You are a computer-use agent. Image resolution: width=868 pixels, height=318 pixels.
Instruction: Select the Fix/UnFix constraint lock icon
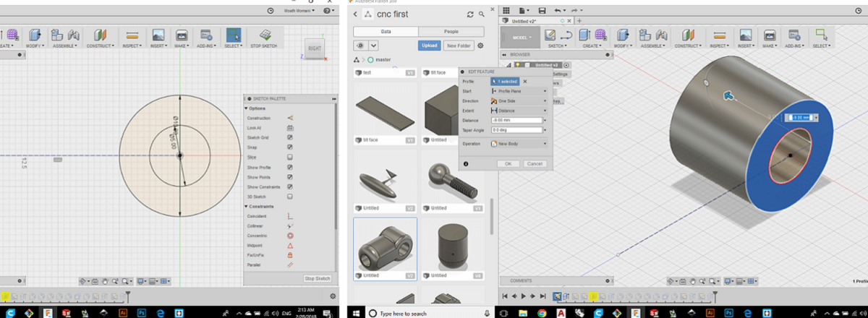point(290,255)
